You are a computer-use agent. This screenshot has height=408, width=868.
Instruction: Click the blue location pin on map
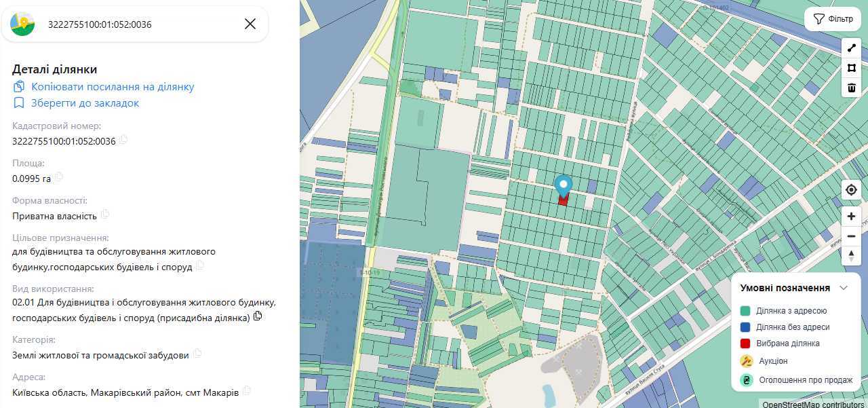click(563, 185)
